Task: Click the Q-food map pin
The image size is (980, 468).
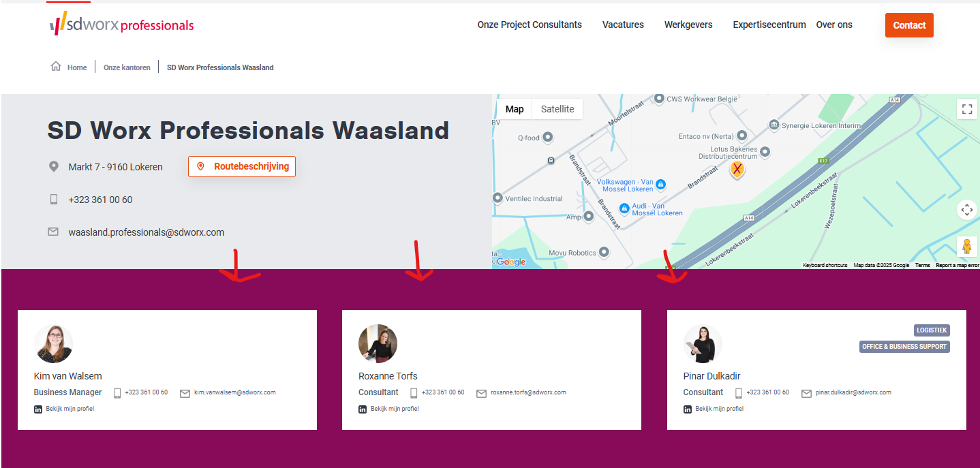Action: coord(547,138)
